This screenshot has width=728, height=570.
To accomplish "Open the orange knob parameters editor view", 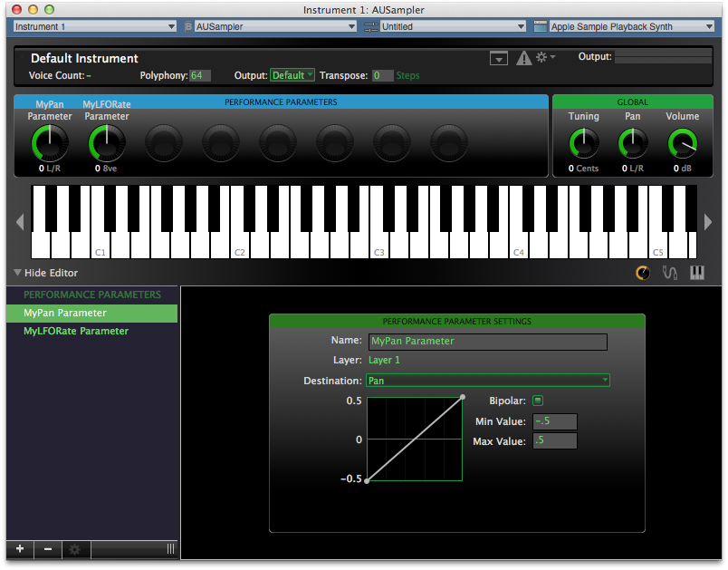I will point(643,273).
